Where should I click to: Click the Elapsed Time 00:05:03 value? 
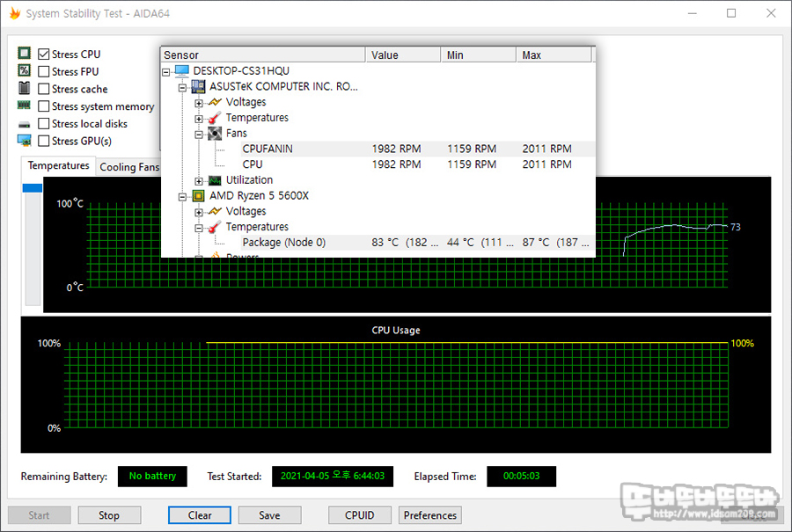[x=521, y=476]
